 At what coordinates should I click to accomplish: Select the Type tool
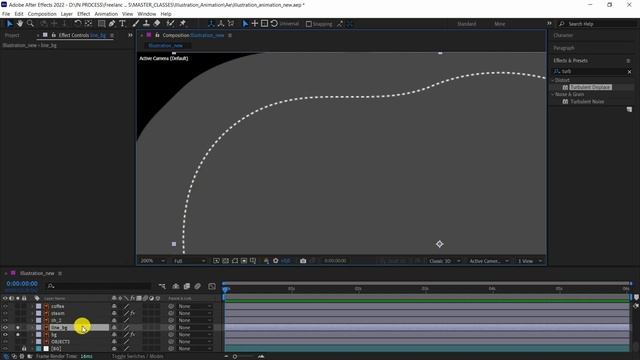pyautogui.click(x=122, y=24)
